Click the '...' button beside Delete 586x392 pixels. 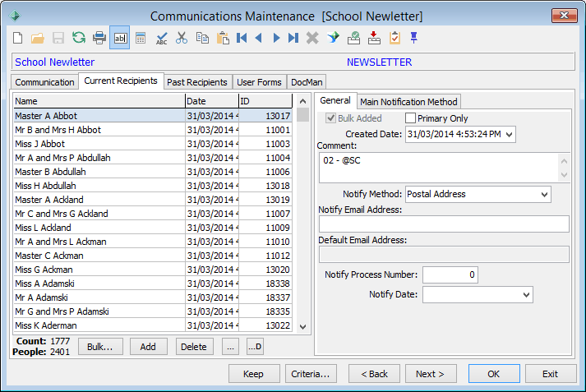(230, 347)
